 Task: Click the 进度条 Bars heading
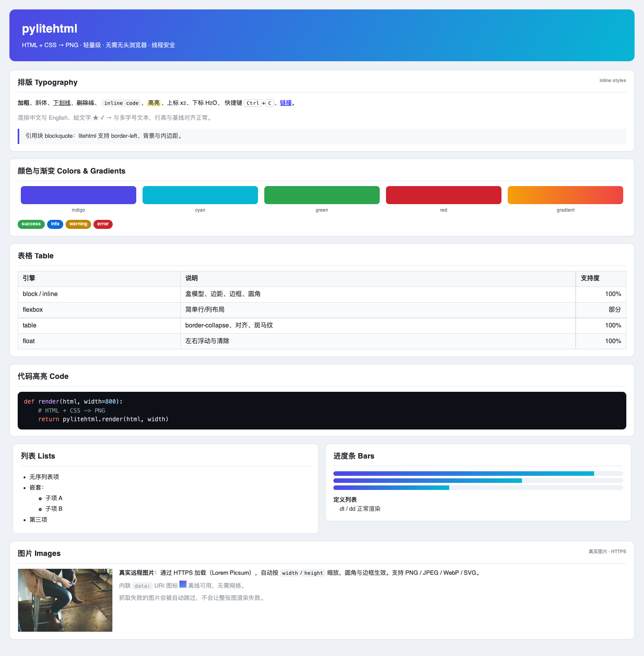tap(354, 456)
